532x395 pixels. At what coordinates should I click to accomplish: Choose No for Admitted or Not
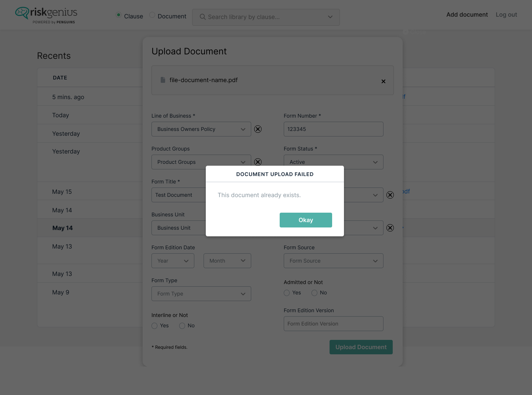coord(314,293)
